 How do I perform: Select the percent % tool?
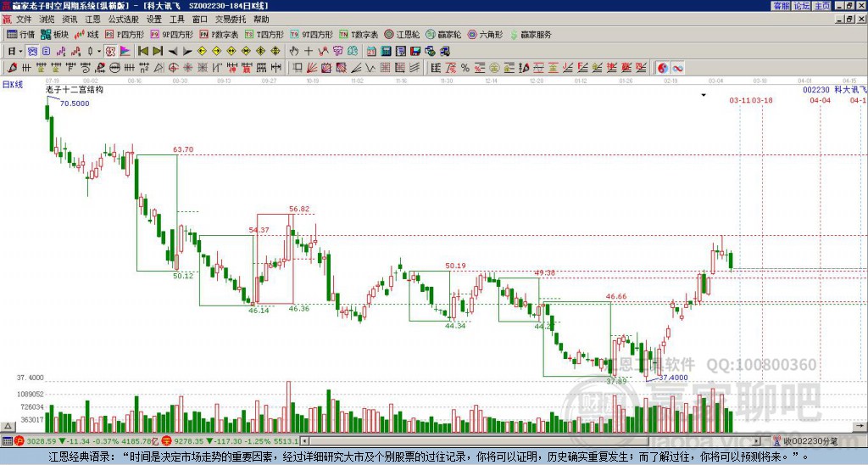[x=465, y=68]
